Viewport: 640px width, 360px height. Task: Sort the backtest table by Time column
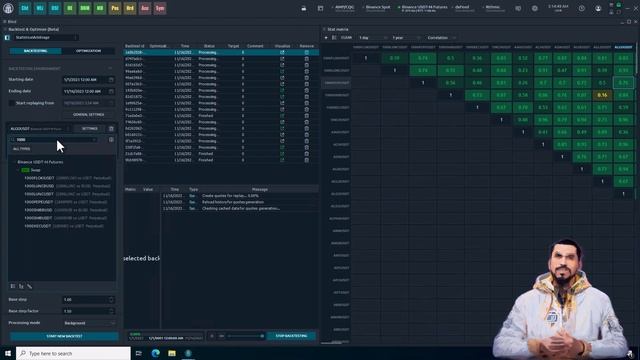point(185,46)
